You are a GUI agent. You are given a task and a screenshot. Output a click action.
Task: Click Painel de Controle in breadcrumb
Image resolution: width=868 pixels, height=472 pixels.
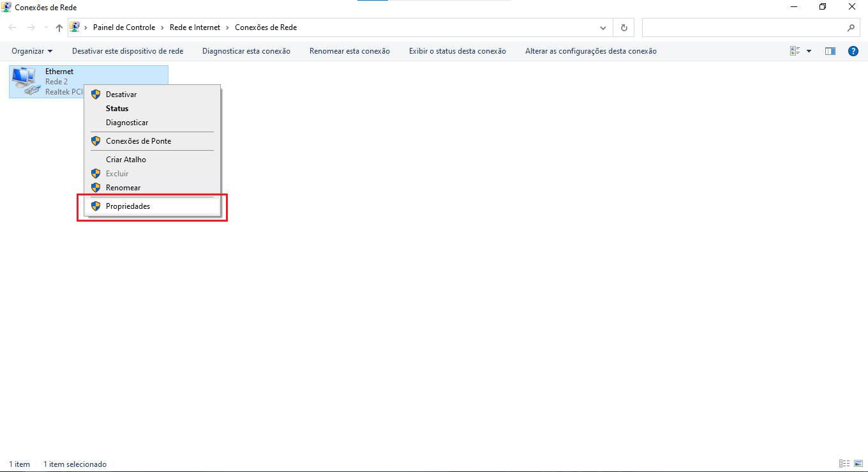click(x=124, y=27)
